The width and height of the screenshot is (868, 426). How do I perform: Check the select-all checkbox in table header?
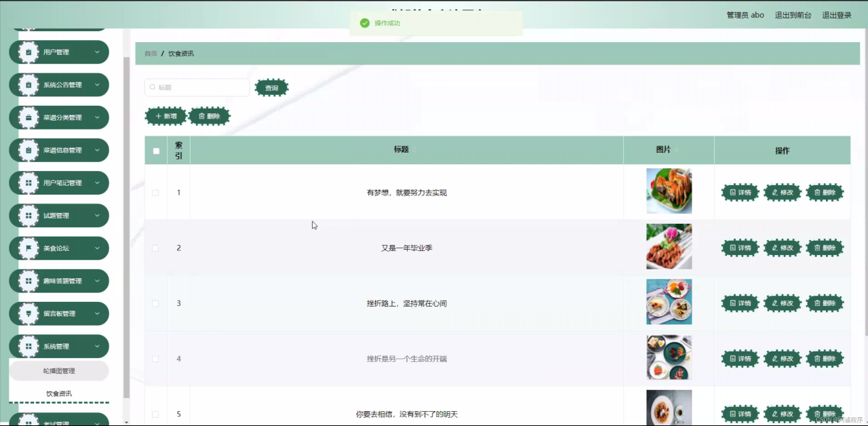(x=156, y=150)
